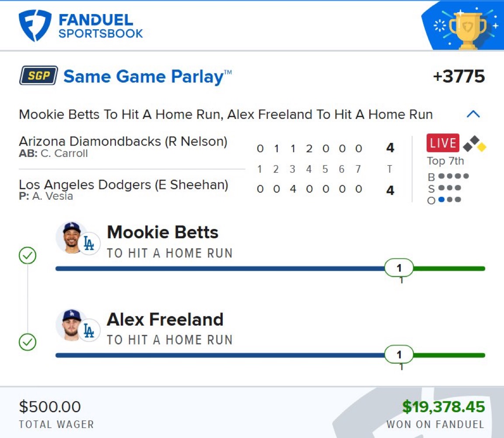Click the baseball diamond bases icon
The image size is (504, 438).
474,144
